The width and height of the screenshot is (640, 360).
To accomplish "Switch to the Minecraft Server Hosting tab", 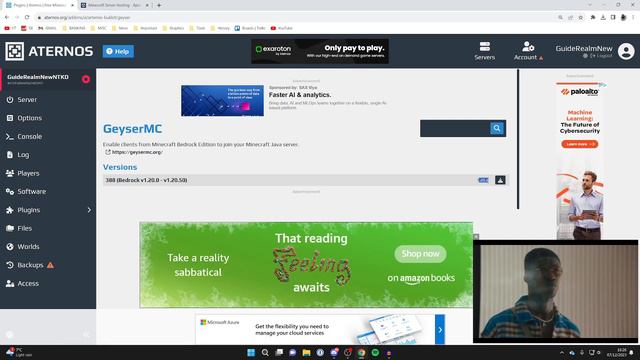I will 115,5.
